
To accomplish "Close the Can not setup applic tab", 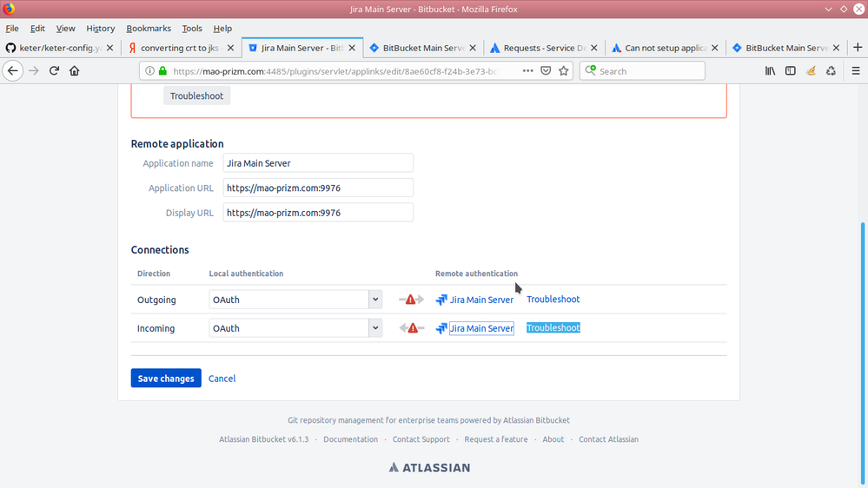I will point(715,48).
